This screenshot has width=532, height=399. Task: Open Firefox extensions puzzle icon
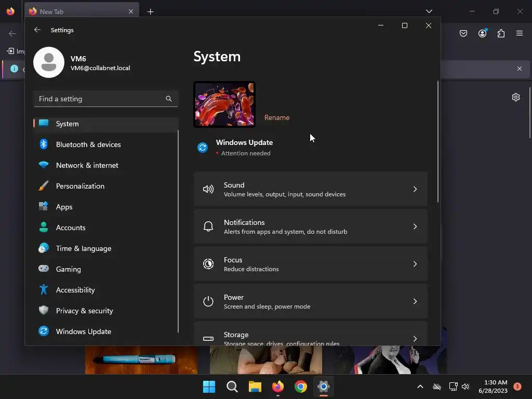point(501,33)
